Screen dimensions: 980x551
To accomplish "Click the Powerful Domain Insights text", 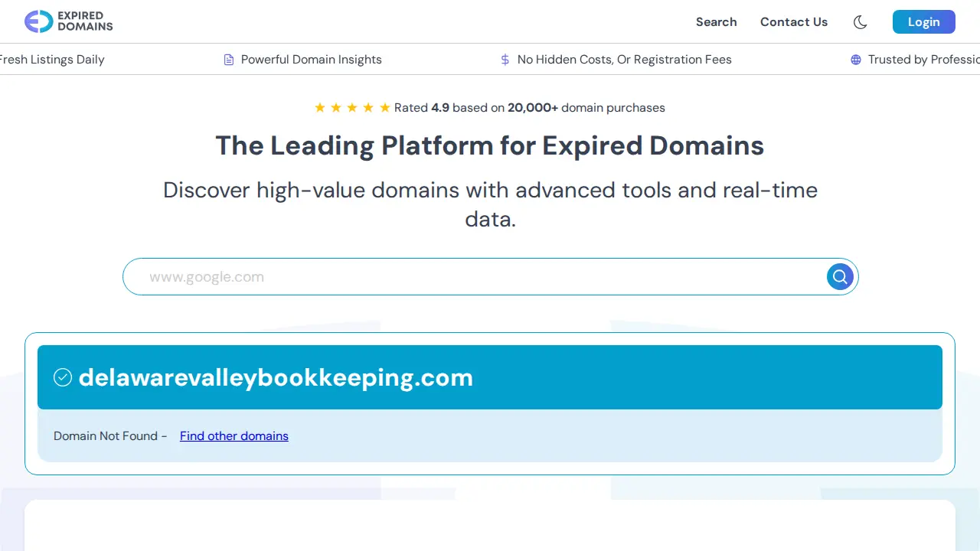I will [x=311, y=60].
